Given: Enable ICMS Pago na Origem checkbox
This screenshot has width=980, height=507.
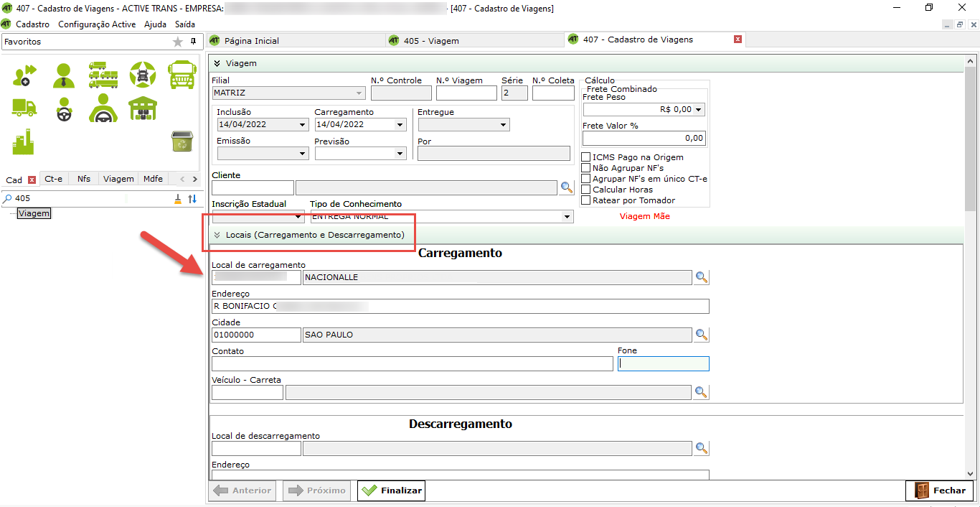Looking at the screenshot, I should point(586,157).
